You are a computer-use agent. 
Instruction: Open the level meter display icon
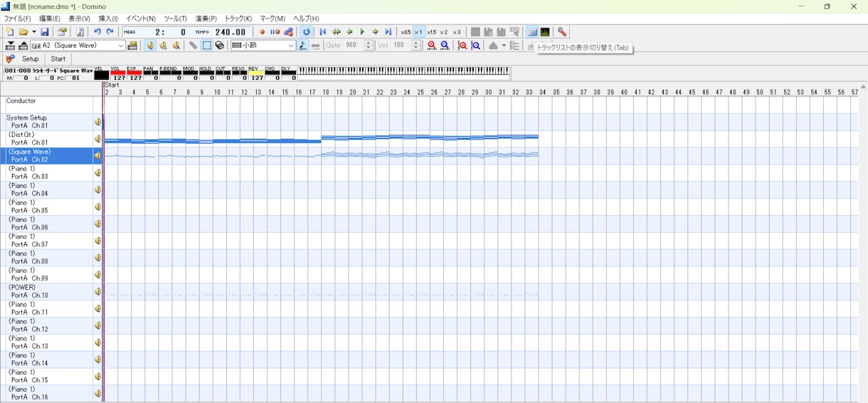[x=545, y=32]
